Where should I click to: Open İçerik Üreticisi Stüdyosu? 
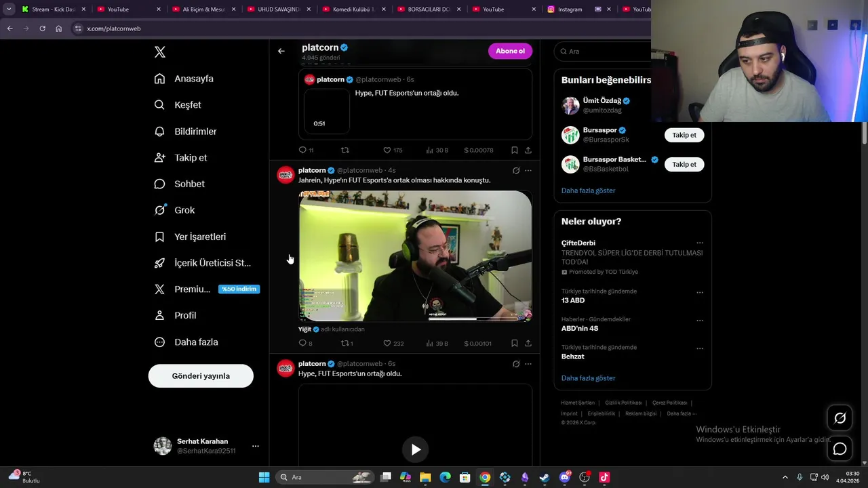pos(203,263)
